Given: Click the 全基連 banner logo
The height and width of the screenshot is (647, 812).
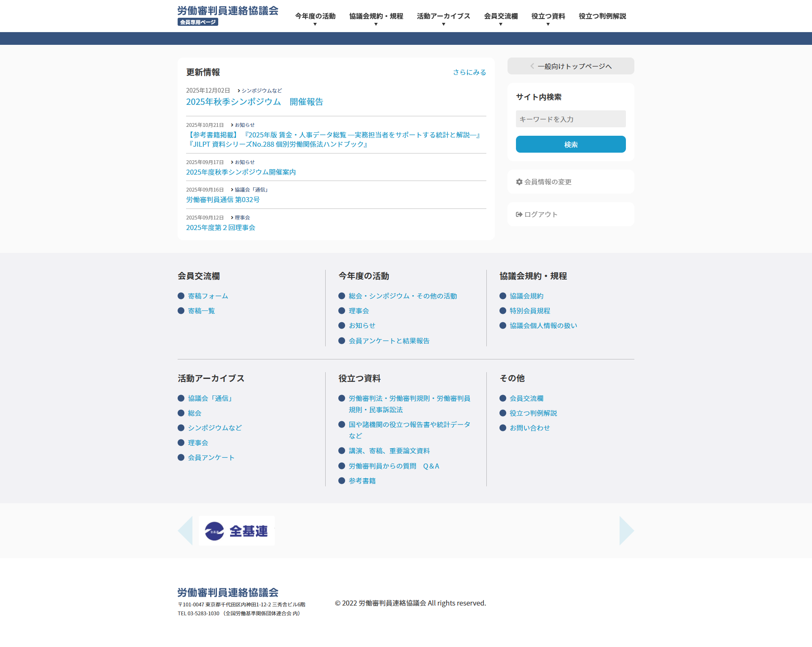Looking at the screenshot, I should 237,531.
